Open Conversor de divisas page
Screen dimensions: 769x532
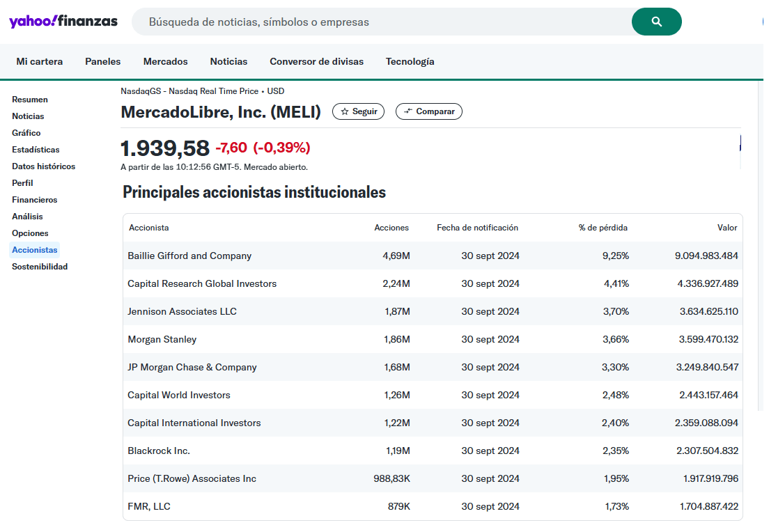[316, 61]
